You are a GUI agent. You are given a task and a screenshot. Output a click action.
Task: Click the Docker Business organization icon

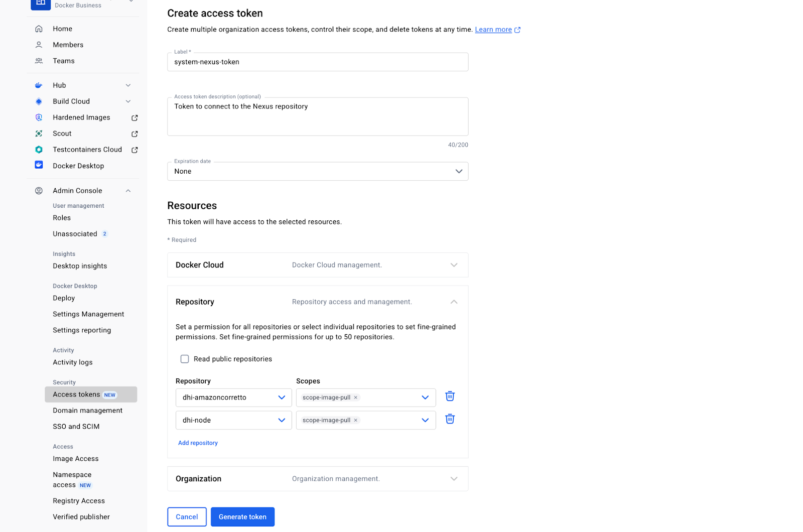pos(40,4)
